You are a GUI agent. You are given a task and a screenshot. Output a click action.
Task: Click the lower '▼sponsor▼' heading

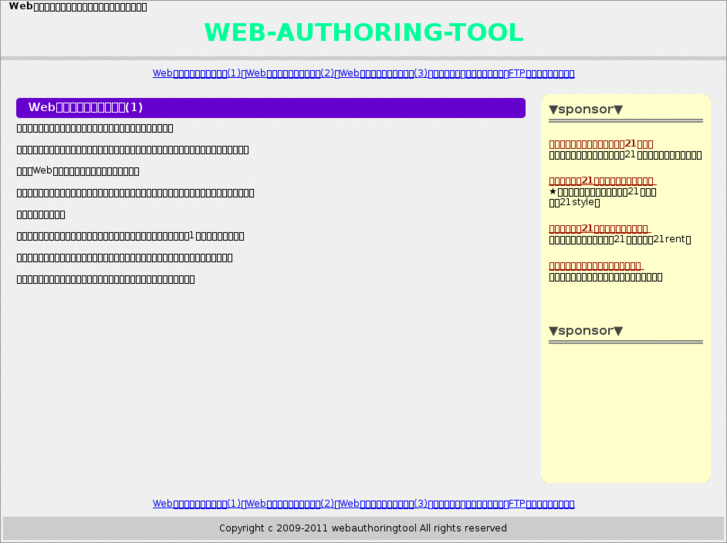coord(586,331)
